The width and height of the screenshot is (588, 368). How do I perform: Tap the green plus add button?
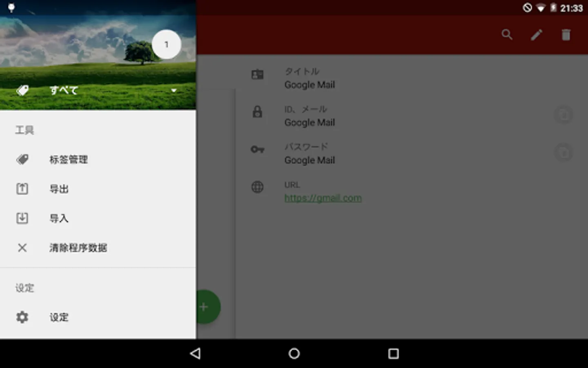pyautogui.click(x=209, y=307)
